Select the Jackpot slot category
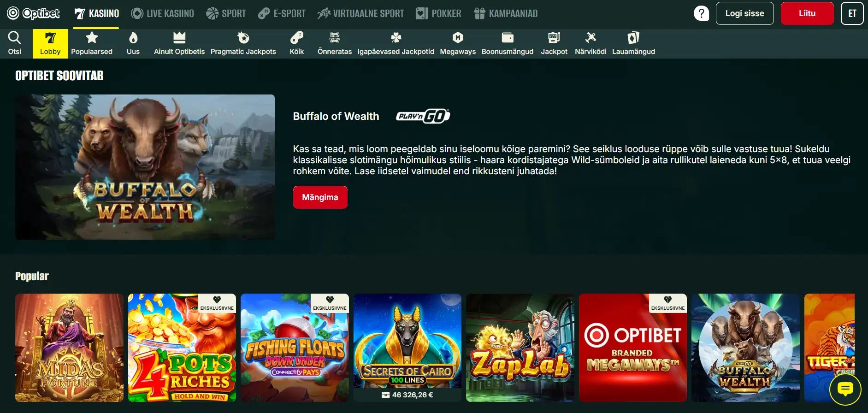 point(554,43)
